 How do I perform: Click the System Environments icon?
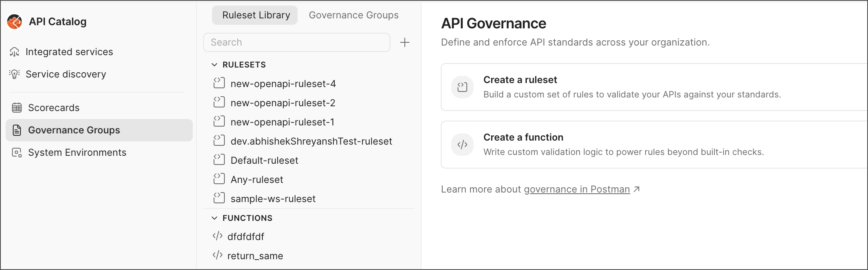[x=17, y=153]
